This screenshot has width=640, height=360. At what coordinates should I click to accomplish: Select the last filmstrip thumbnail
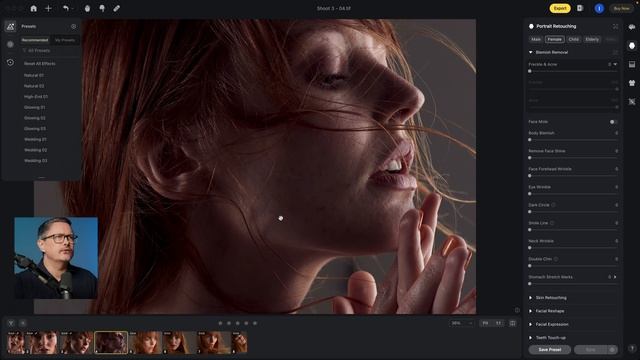pyautogui.click(x=240, y=342)
